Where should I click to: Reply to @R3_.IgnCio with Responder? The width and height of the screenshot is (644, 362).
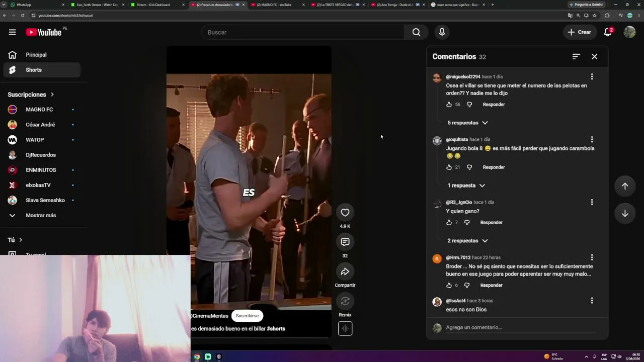pos(491,222)
